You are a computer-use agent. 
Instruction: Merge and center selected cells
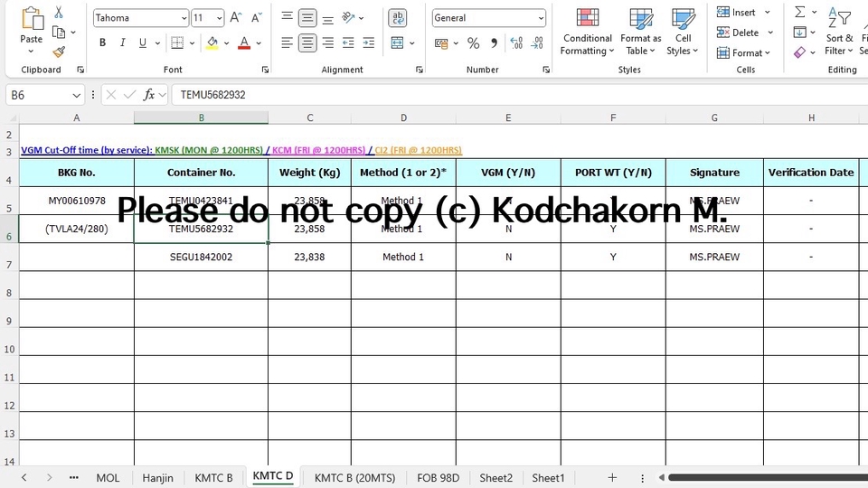point(398,42)
